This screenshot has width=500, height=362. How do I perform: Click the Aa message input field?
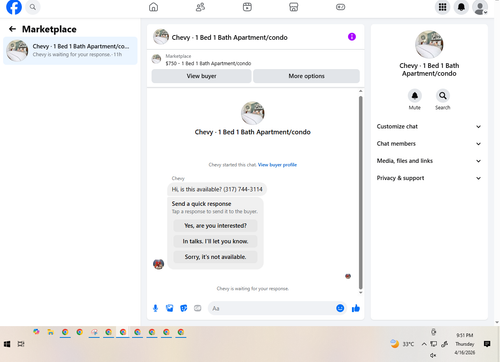(272, 308)
